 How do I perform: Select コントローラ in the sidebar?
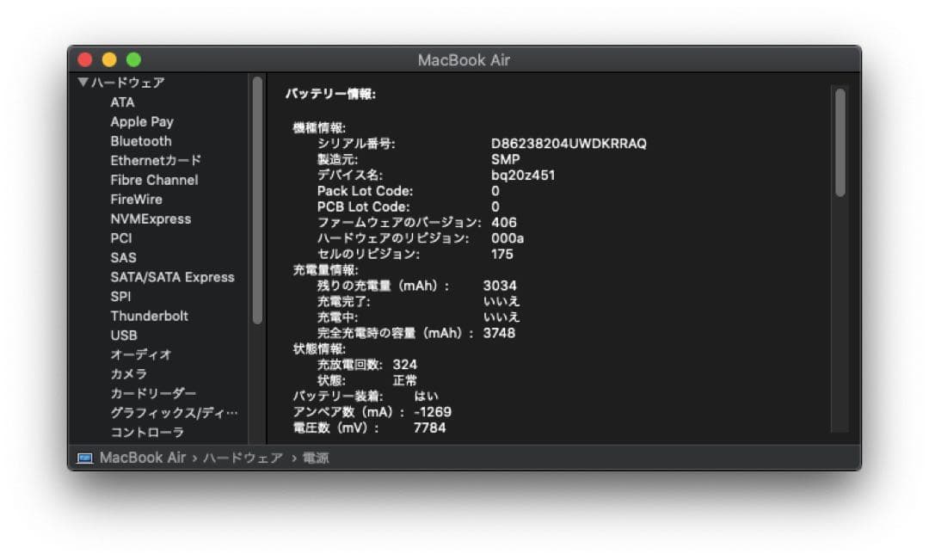point(147,433)
